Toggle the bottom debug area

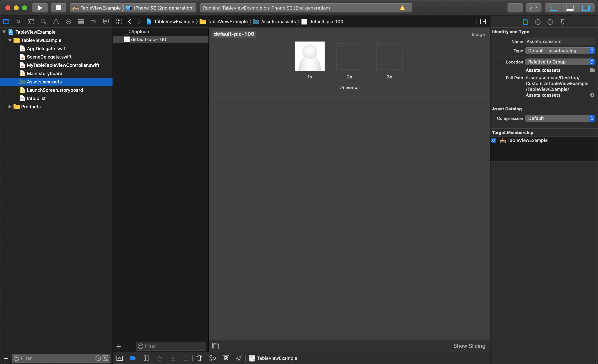click(570, 8)
